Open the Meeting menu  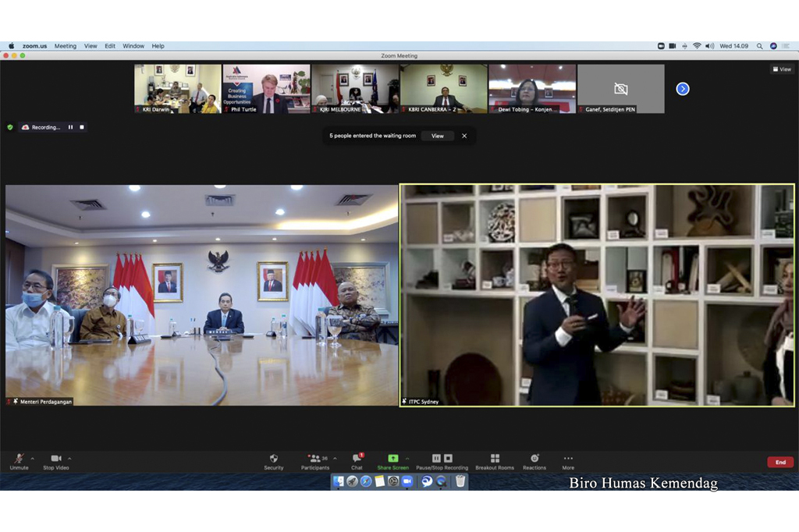pos(66,46)
